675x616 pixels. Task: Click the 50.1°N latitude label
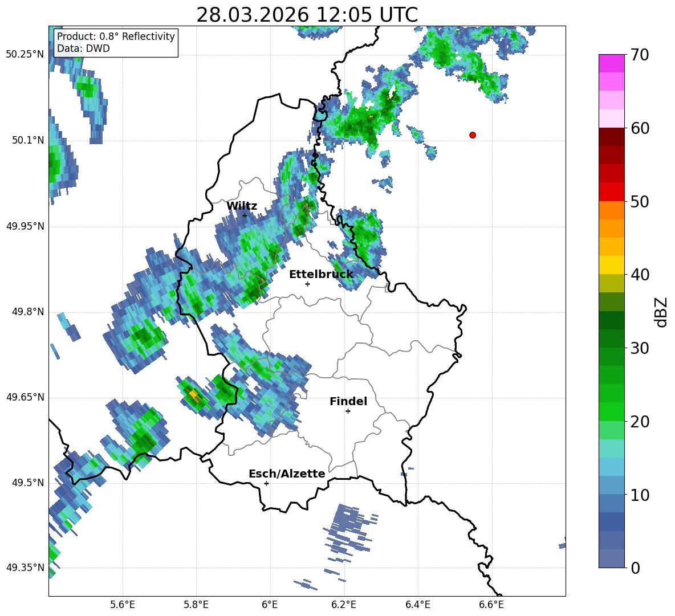(x=28, y=140)
